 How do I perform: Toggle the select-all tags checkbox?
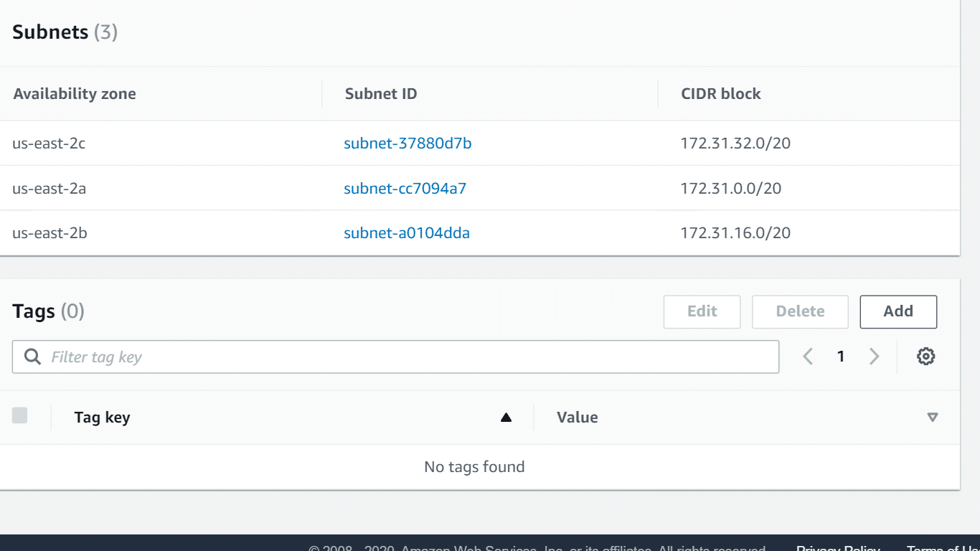click(21, 415)
